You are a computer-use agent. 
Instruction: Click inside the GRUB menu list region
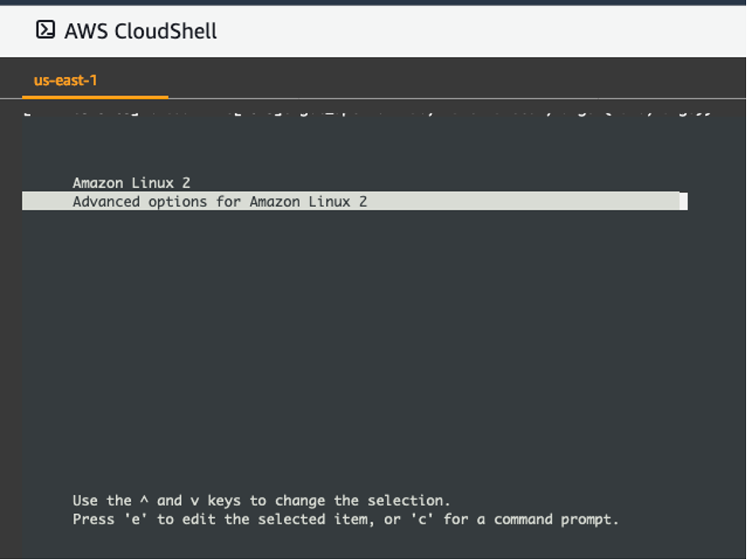pos(238,192)
